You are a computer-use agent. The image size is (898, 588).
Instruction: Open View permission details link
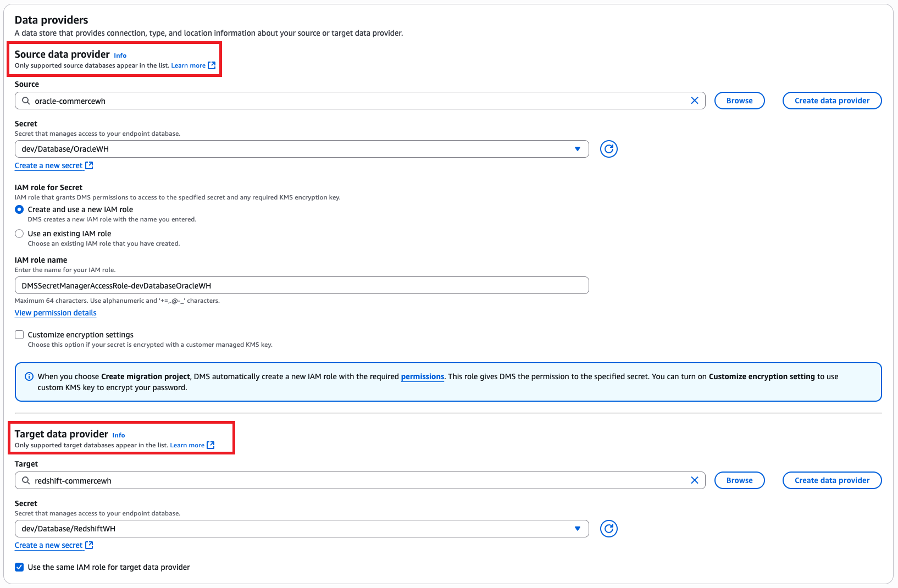[56, 313]
